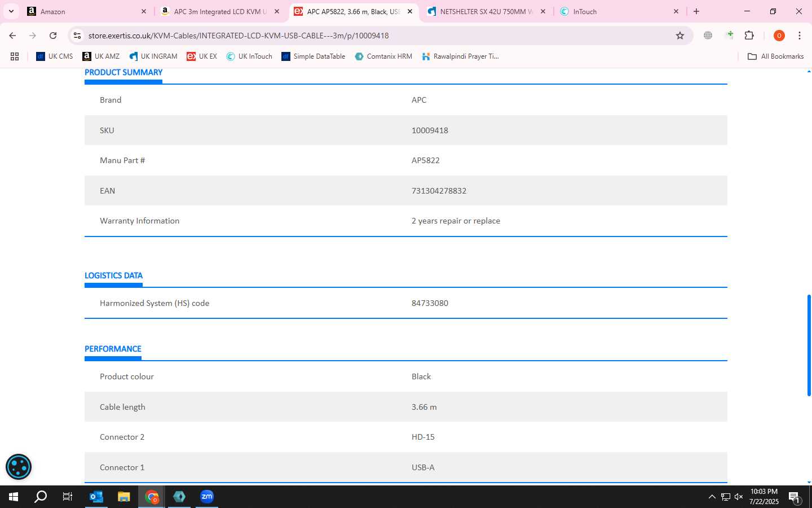This screenshot has height=508, width=812.
Task: Click the taskbar clock showing 10:03 PM
Action: pyautogui.click(x=764, y=497)
